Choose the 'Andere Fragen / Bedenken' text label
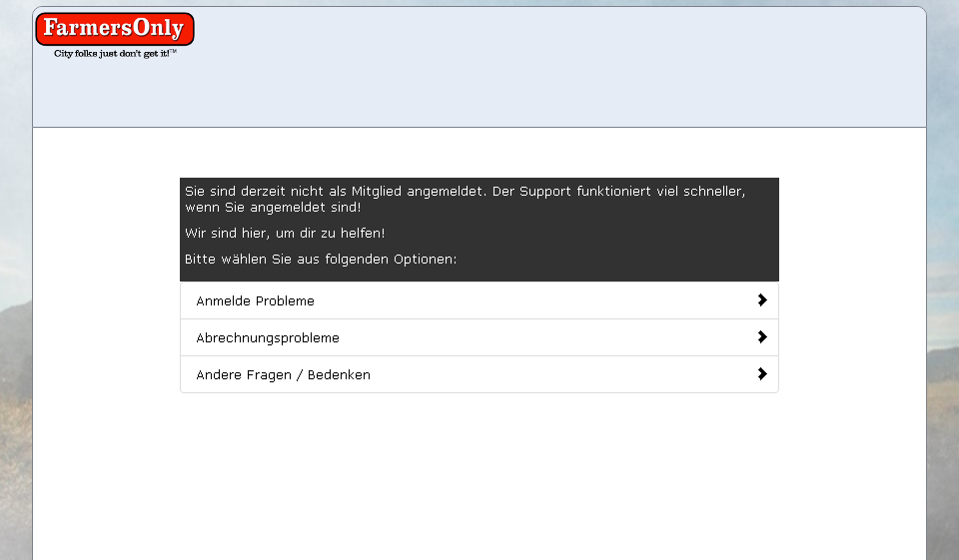The width and height of the screenshot is (959, 560). pos(283,375)
